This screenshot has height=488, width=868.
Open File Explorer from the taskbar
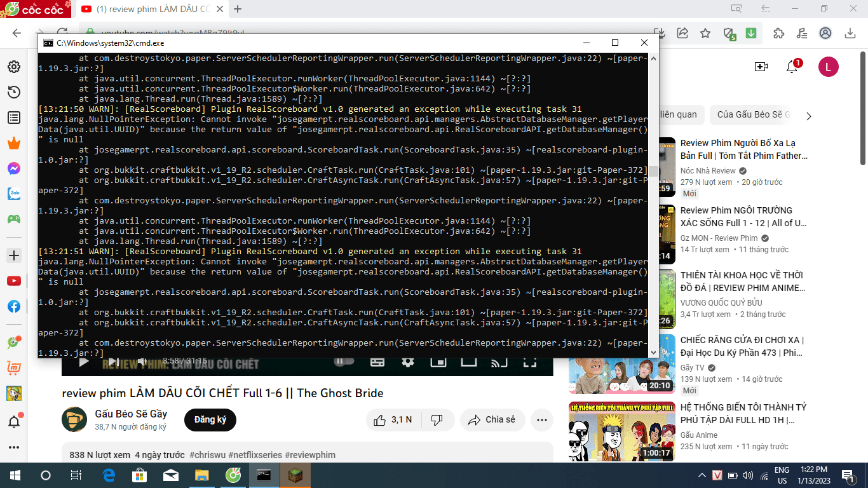pos(201,475)
